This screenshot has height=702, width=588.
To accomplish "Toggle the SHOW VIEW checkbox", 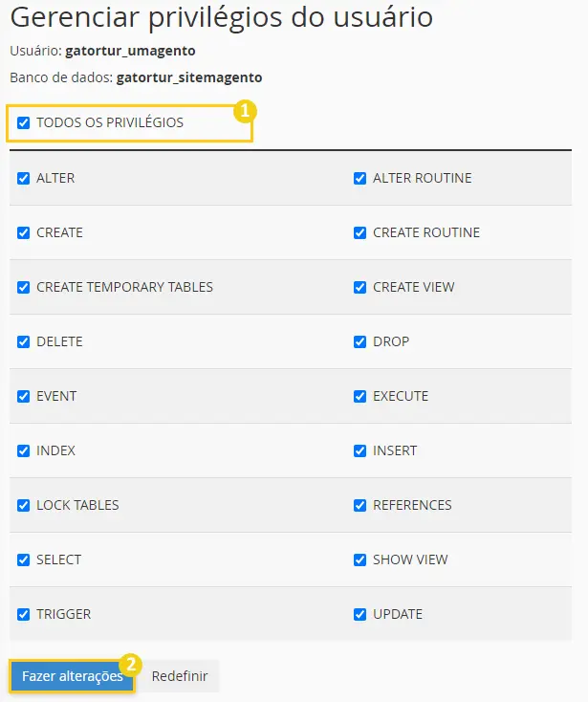I will point(359,559).
